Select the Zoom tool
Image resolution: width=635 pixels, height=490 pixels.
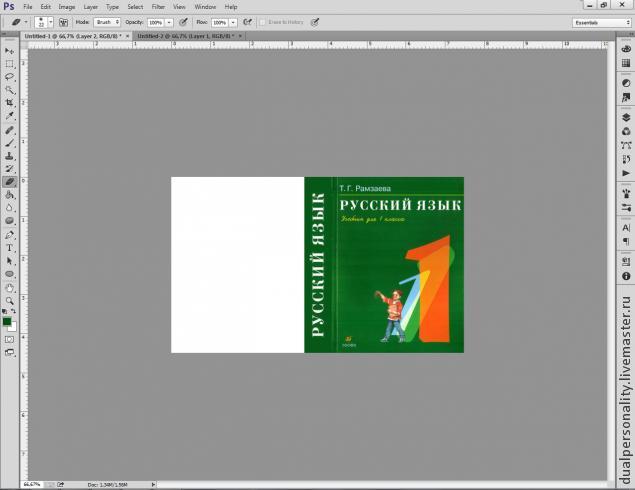click(x=10, y=300)
